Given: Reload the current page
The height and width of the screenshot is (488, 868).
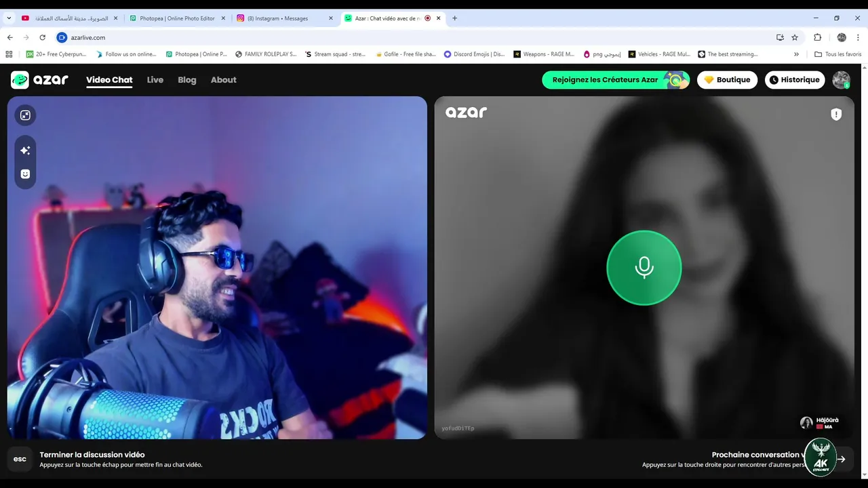Looking at the screenshot, I should click(42, 37).
